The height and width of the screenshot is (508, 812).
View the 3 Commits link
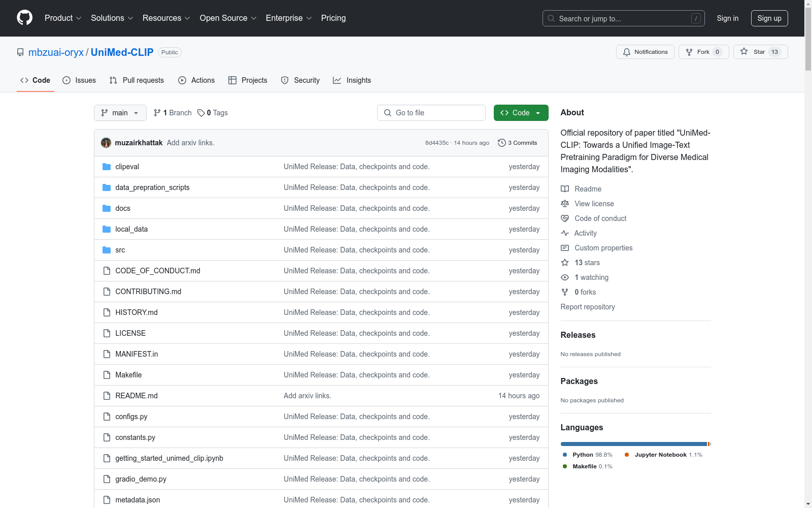point(518,143)
